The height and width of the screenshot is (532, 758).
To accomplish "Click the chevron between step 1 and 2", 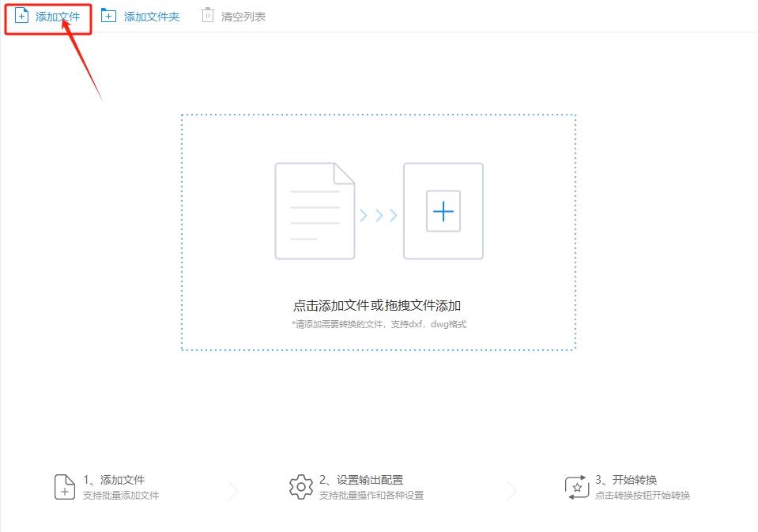I will tap(232, 490).
